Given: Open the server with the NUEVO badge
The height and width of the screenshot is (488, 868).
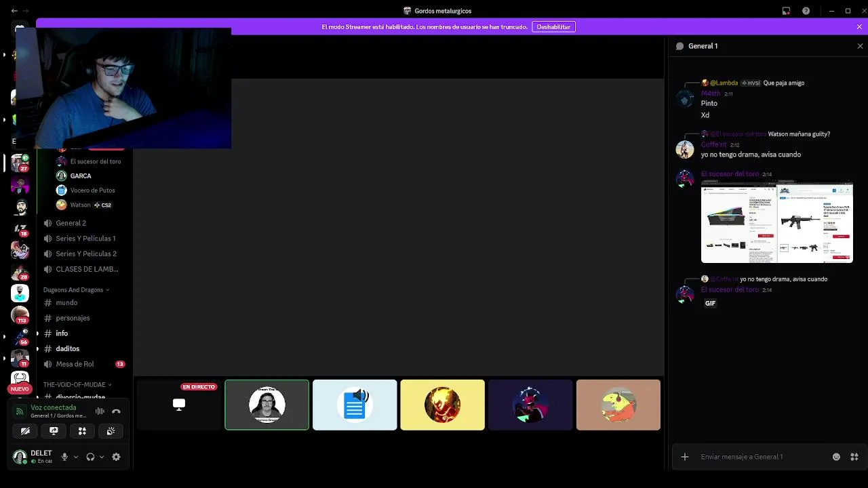Looking at the screenshot, I should point(20,380).
